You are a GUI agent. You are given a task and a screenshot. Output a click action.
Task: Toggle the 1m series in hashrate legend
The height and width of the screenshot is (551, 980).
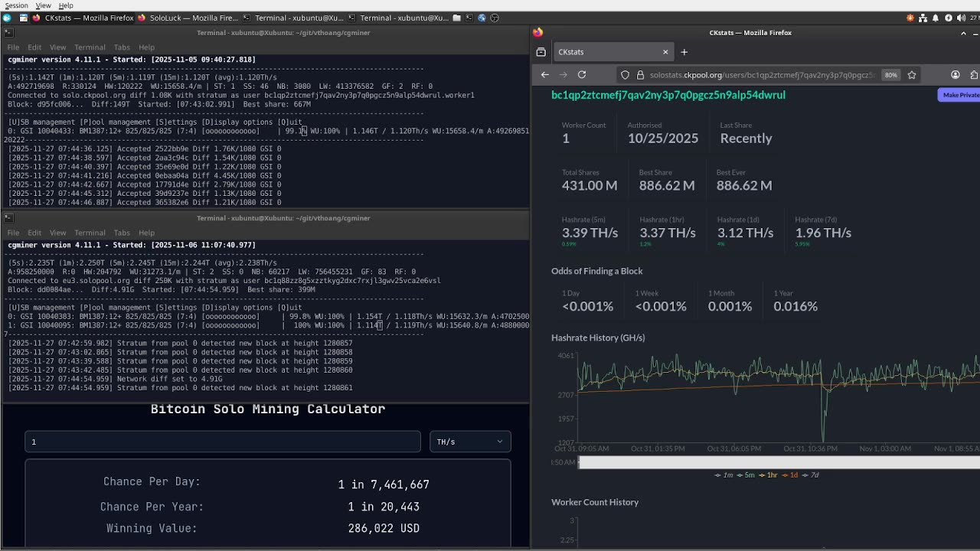point(724,475)
